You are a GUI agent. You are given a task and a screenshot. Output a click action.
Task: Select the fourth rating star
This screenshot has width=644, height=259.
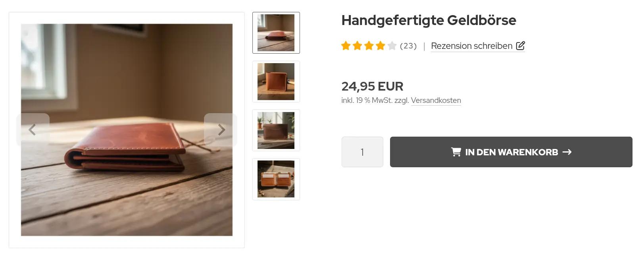click(x=381, y=46)
